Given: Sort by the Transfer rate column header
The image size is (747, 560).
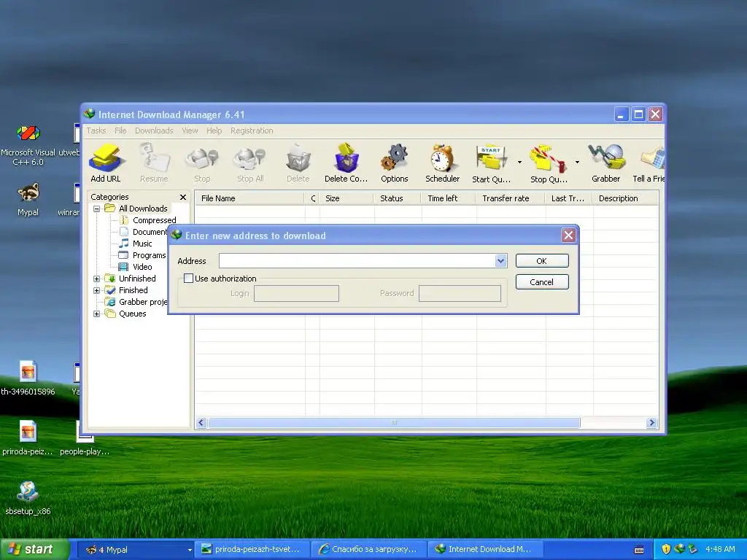Looking at the screenshot, I should pyautogui.click(x=510, y=198).
